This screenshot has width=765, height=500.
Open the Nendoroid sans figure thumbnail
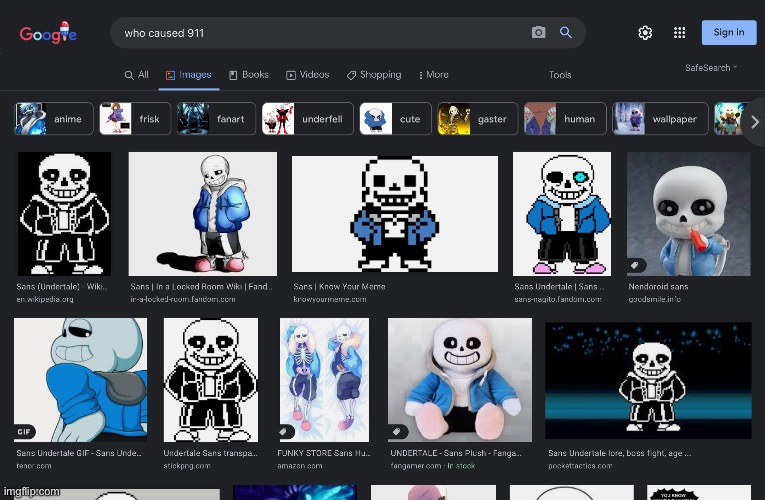pyautogui.click(x=688, y=214)
